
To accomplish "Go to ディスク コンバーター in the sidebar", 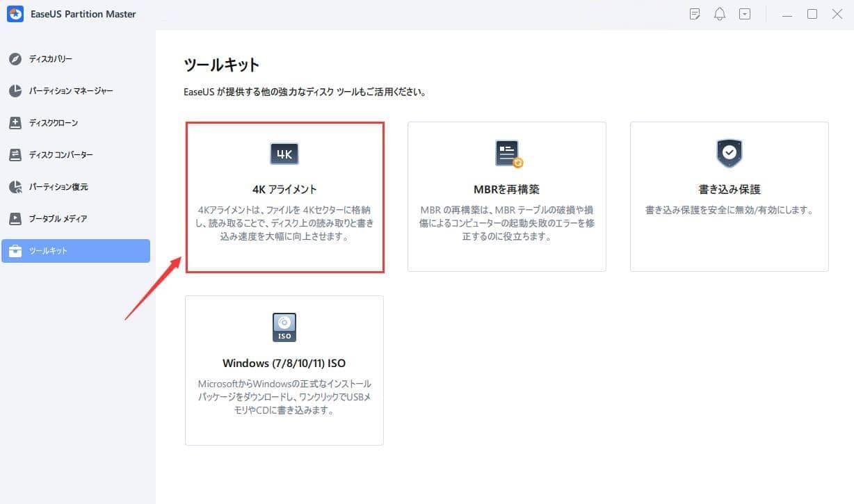I will pyautogui.click(x=61, y=155).
